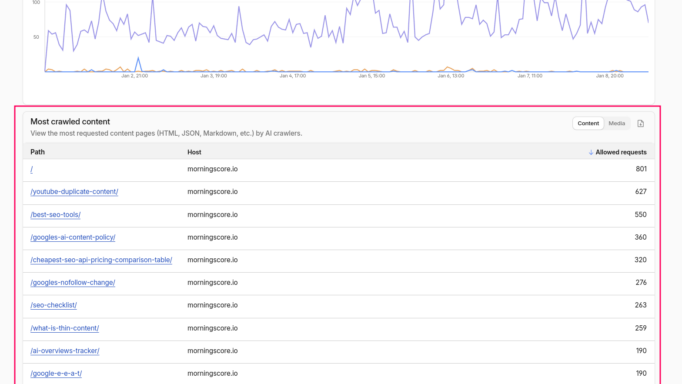Screen dimensions: 682x384
Task: Open /best-seo-tools/ link
Action: (x=55, y=215)
